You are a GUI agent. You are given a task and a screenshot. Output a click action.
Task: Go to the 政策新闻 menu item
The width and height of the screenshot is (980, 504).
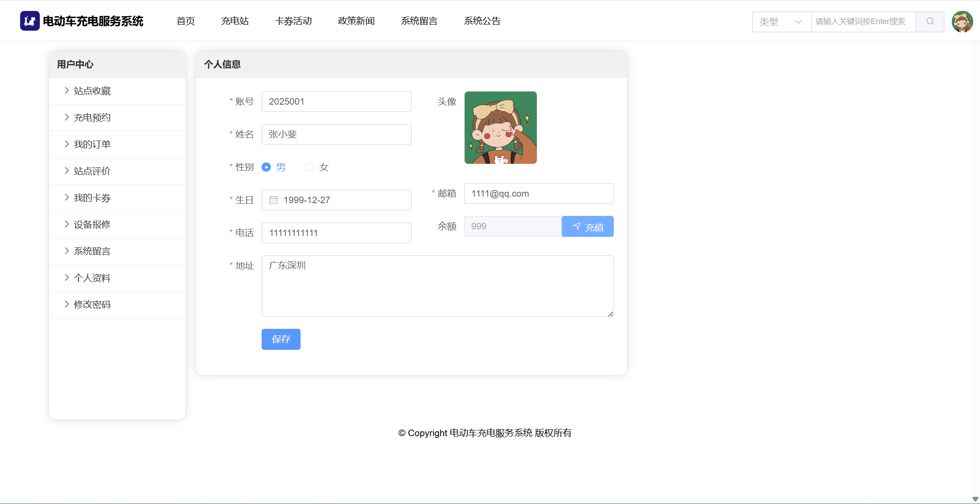356,21
